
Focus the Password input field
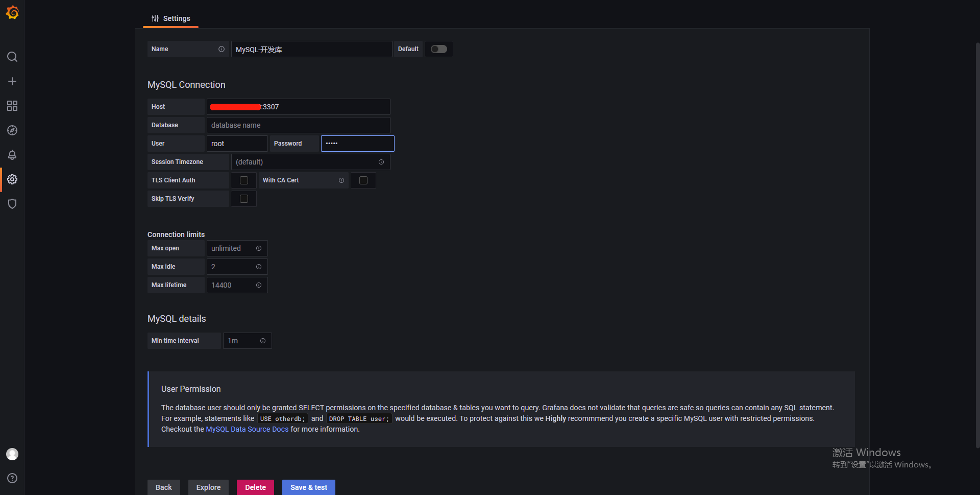357,144
